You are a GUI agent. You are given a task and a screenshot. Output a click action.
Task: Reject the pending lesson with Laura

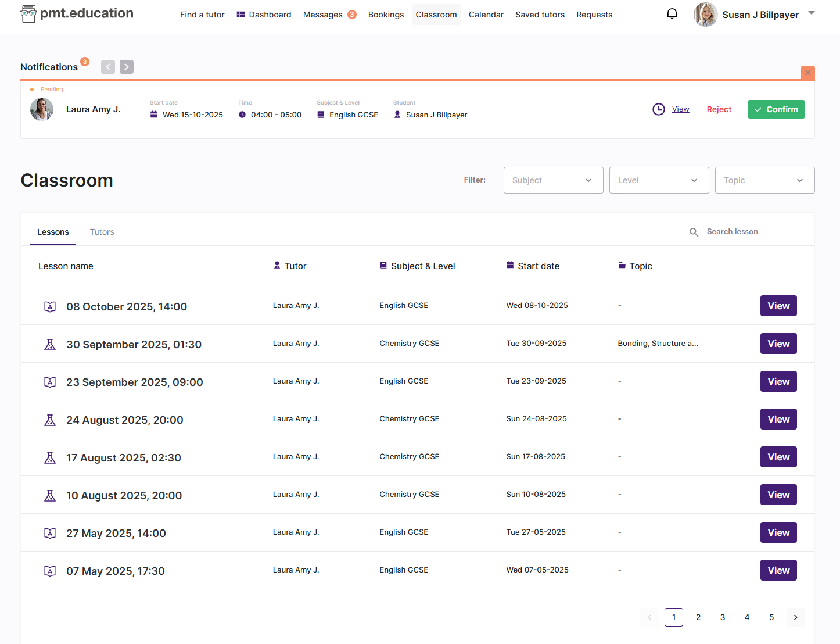719,109
